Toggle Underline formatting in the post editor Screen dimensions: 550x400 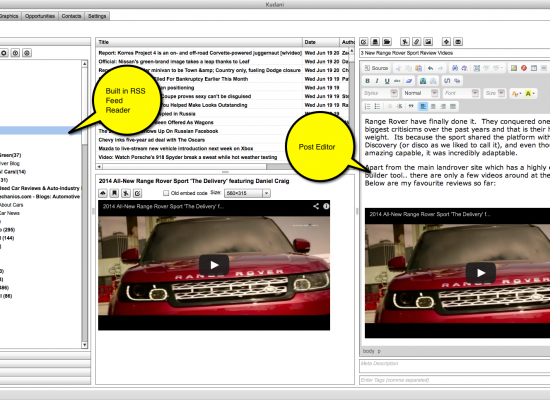tap(387, 81)
